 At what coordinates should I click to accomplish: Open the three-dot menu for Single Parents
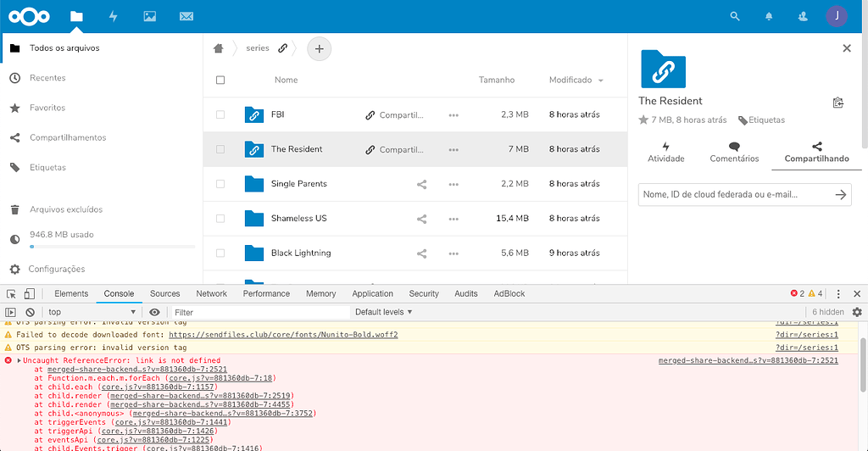coord(453,184)
